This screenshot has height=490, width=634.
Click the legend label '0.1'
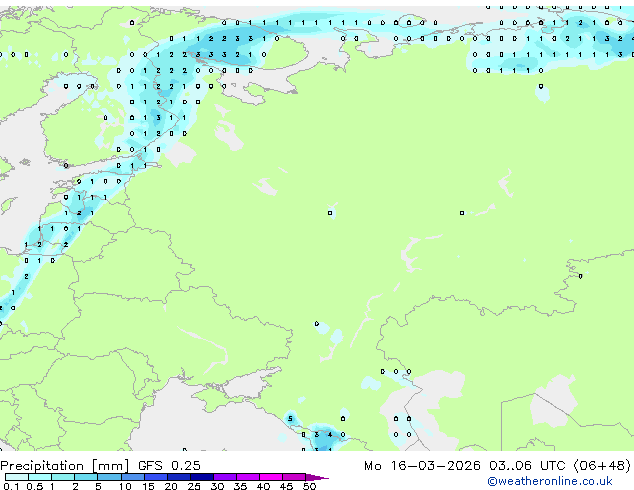pyautogui.click(x=11, y=486)
